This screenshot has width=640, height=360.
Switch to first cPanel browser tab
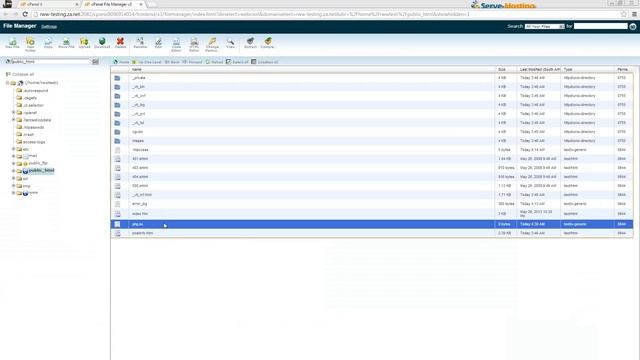coord(48,4)
